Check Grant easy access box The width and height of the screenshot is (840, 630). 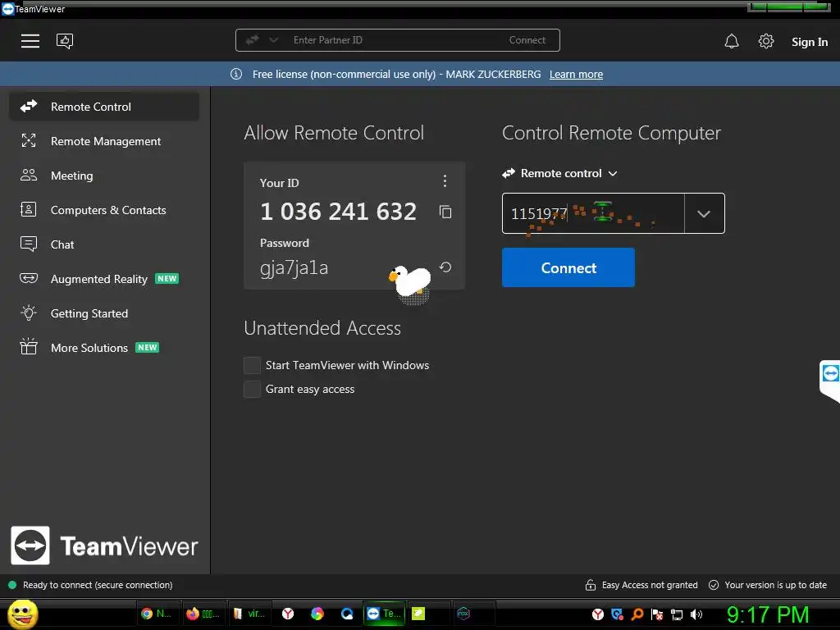(253, 390)
